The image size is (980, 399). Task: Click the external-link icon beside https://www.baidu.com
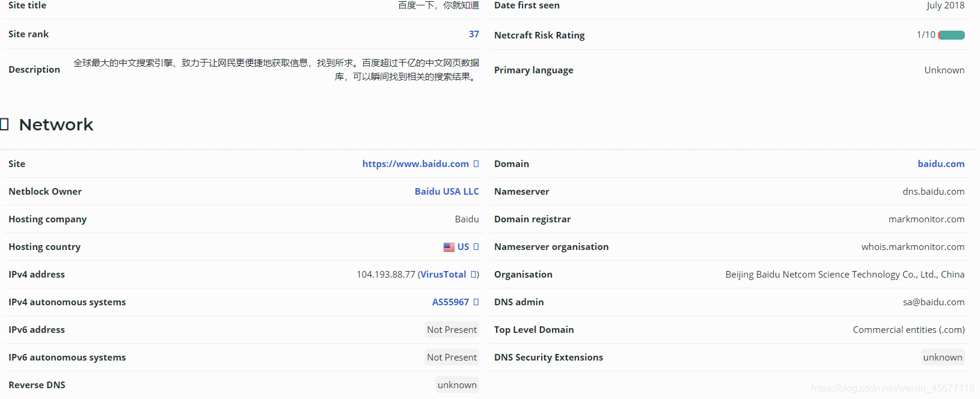476,164
